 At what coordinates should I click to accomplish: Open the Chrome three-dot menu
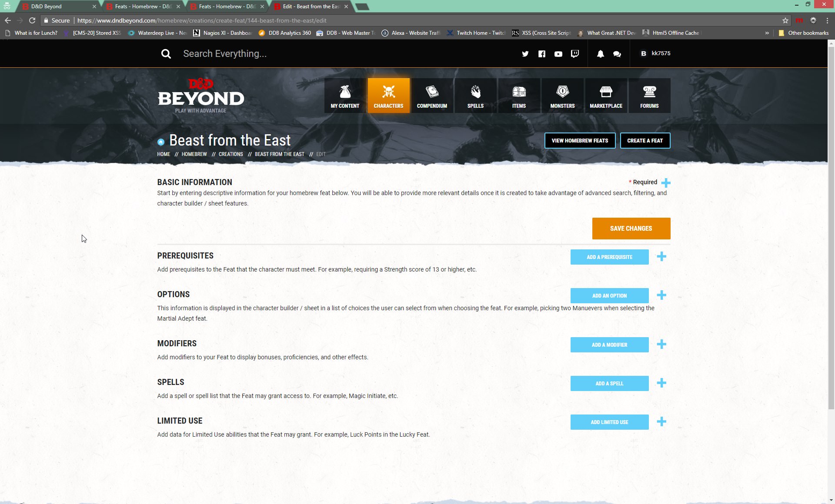click(x=827, y=20)
